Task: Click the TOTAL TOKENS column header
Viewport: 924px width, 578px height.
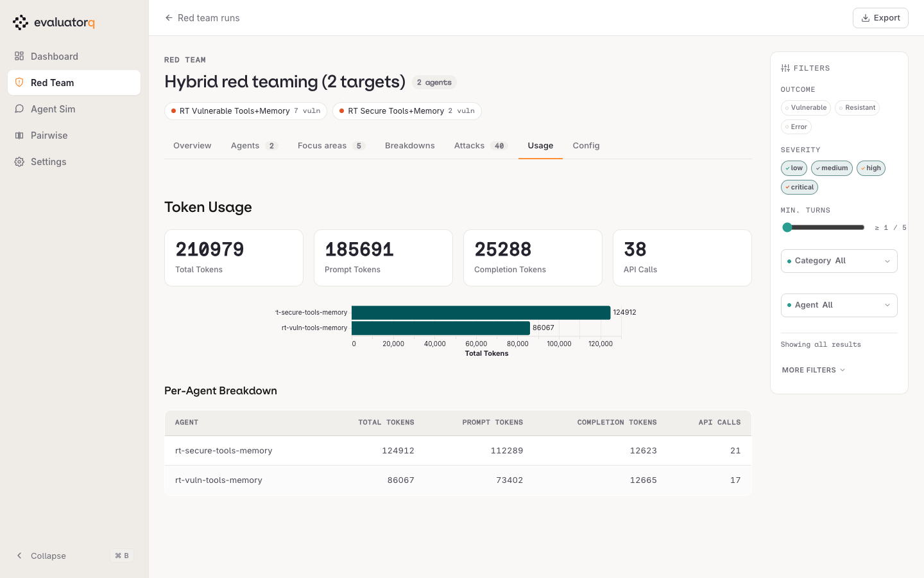Action: coord(386,423)
